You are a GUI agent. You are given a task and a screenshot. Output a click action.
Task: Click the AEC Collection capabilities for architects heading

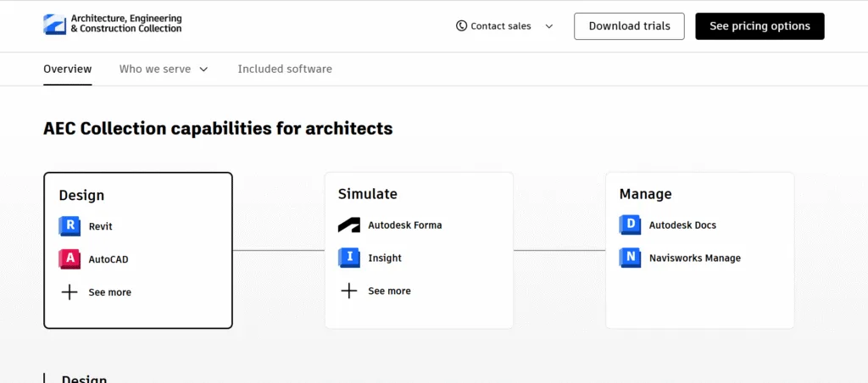(218, 129)
